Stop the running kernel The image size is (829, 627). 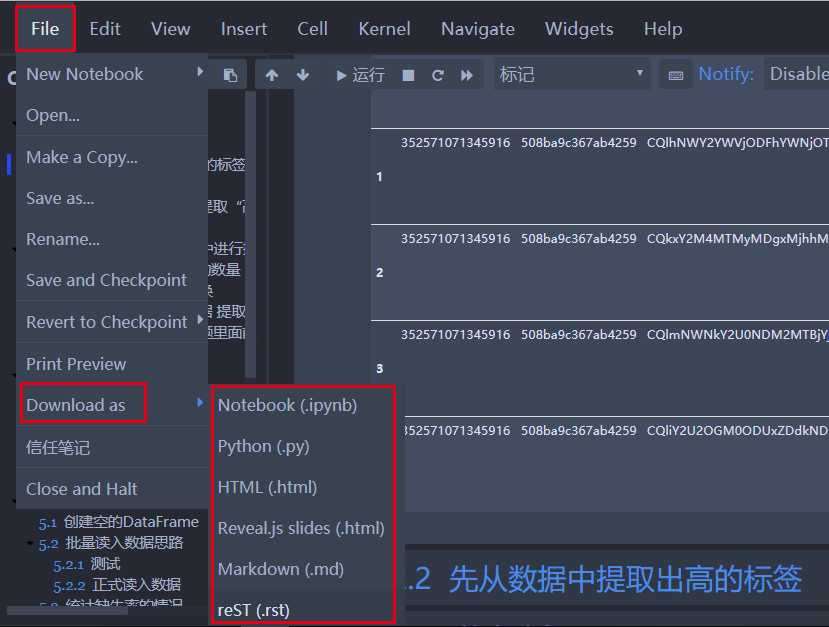click(409, 74)
